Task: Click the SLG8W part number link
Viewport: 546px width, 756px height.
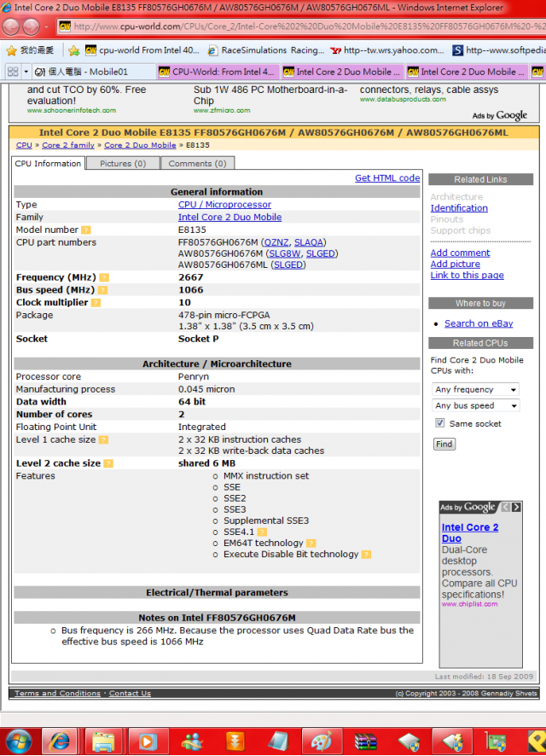Action: tap(285, 253)
